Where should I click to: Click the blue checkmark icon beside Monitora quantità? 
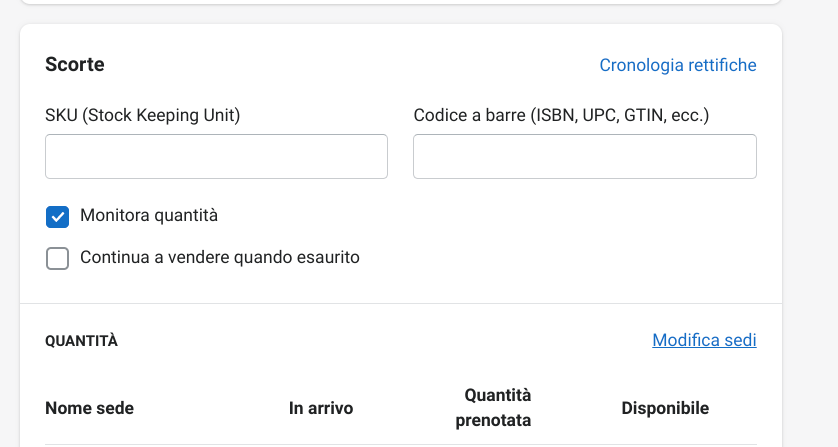pyautogui.click(x=58, y=216)
